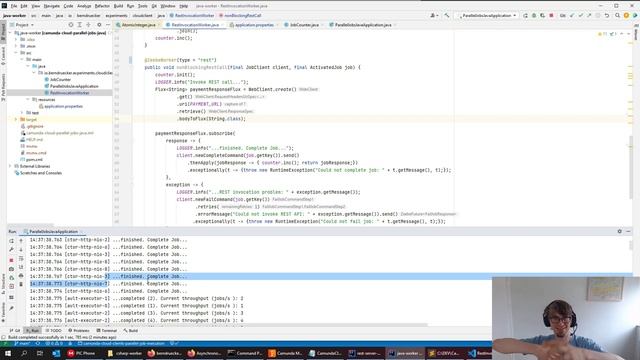Click Select Opened File target icon
The width and height of the screenshot is (640, 360).
click(71, 25)
